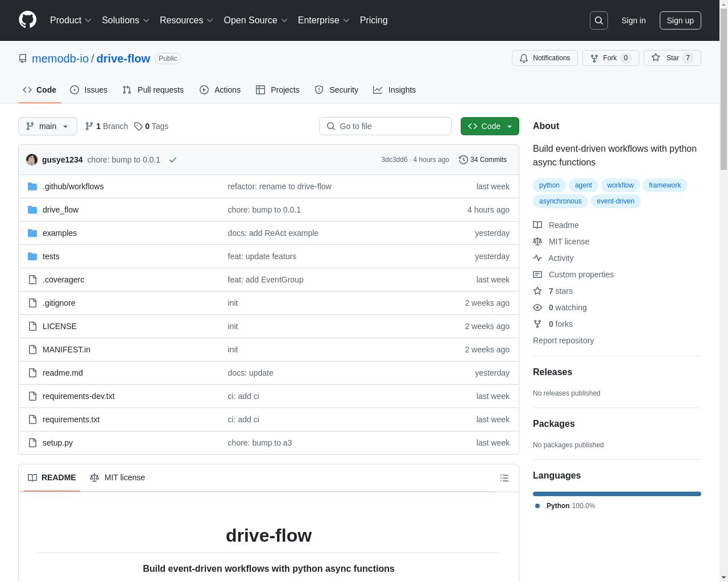Click the Sign up button
Viewport: 728px width, 582px height.
pyautogui.click(x=680, y=20)
